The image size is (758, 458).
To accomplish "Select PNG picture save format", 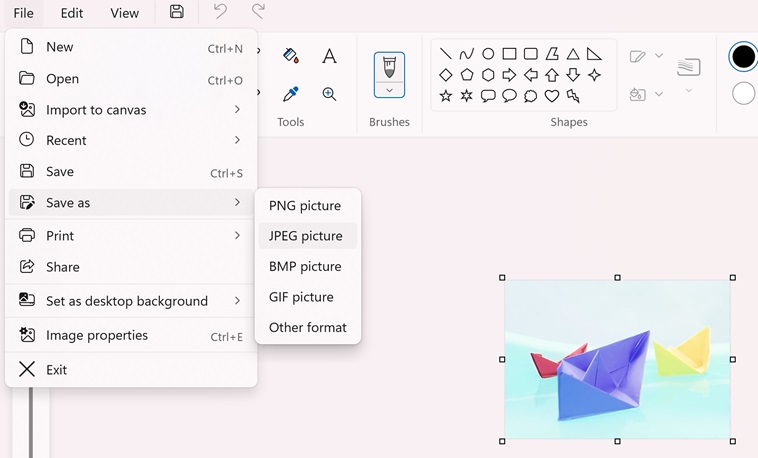I will pyautogui.click(x=305, y=206).
